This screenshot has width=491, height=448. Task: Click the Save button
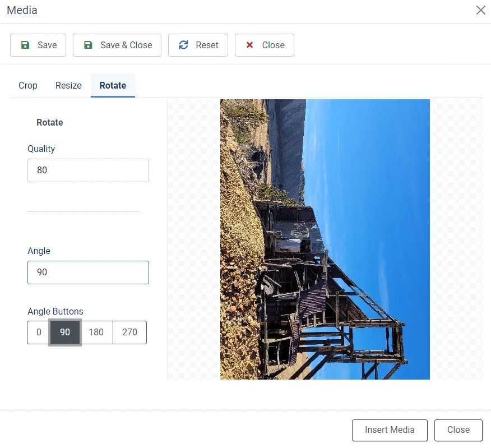coord(38,45)
